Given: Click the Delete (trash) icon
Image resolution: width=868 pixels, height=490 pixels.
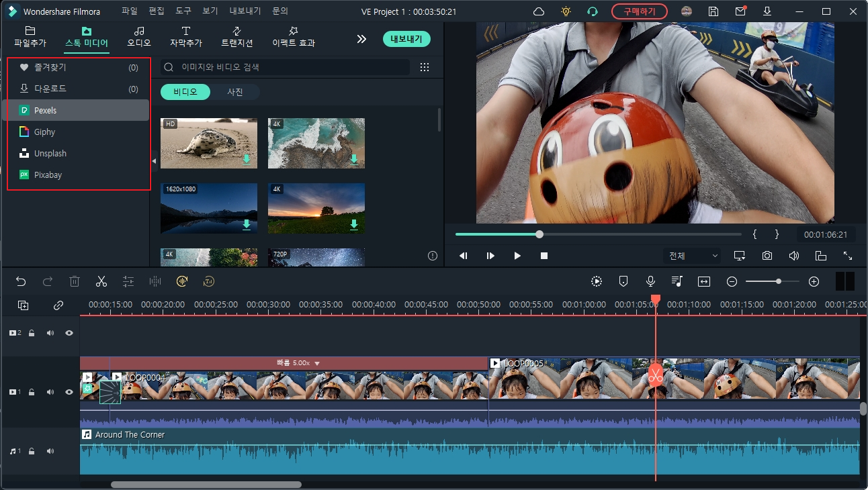Looking at the screenshot, I should coord(75,281).
